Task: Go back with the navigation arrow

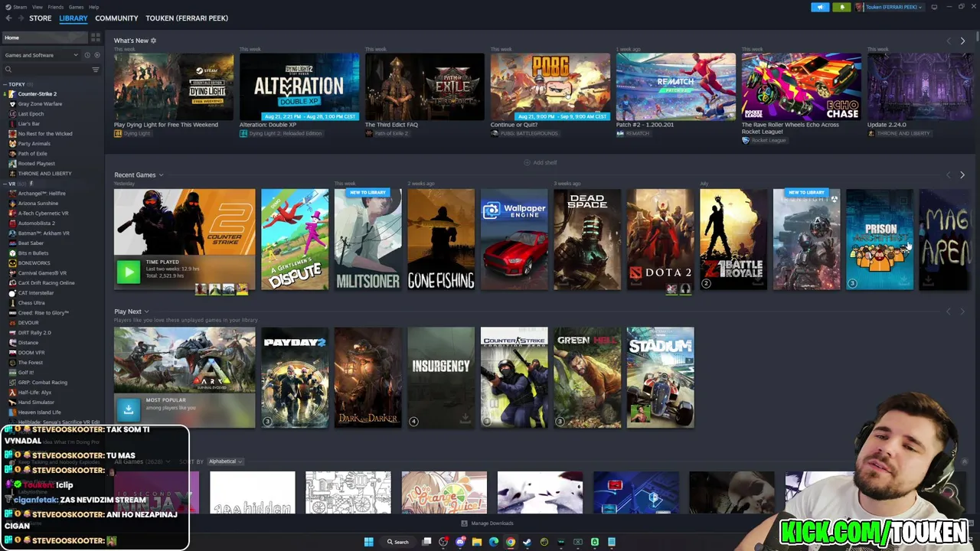Action: [9, 18]
